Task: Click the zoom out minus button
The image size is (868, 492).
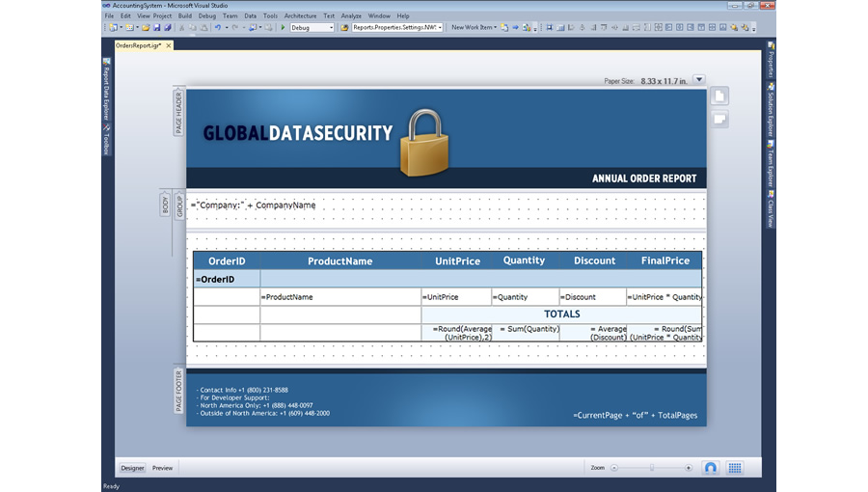Action: click(614, 468)
